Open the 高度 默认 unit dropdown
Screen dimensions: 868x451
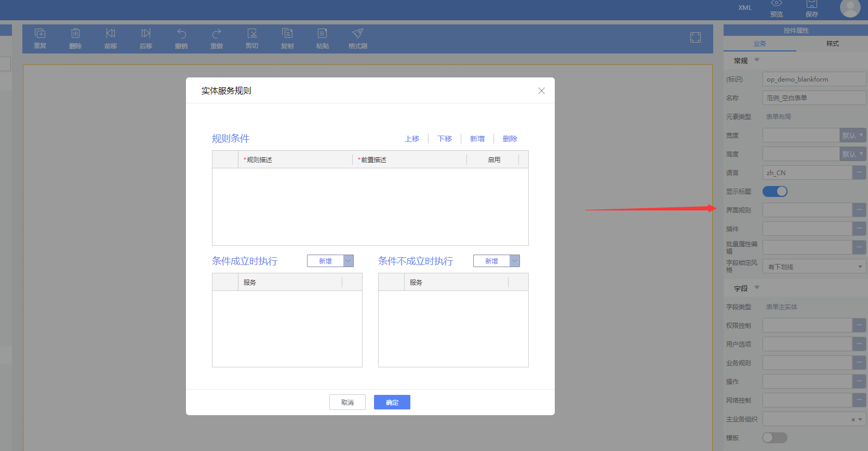pyautogui.click(x=853, y=154)
